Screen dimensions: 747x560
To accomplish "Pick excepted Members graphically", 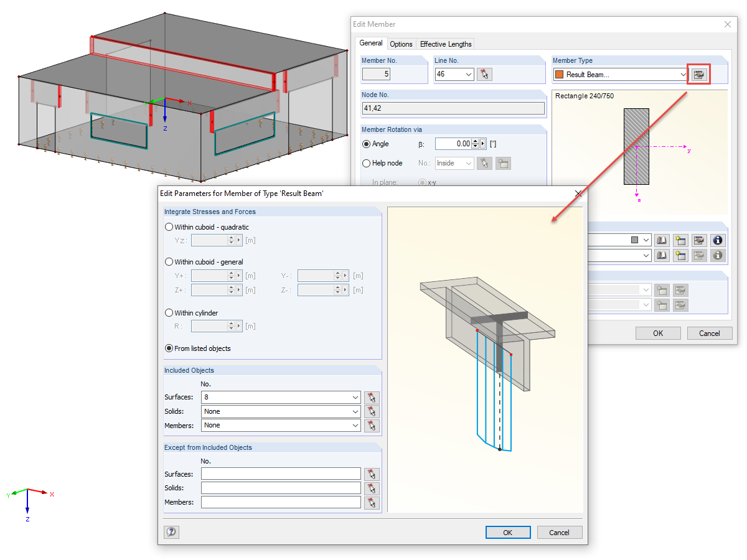I will pyautogui.click(x=372, y=502).
